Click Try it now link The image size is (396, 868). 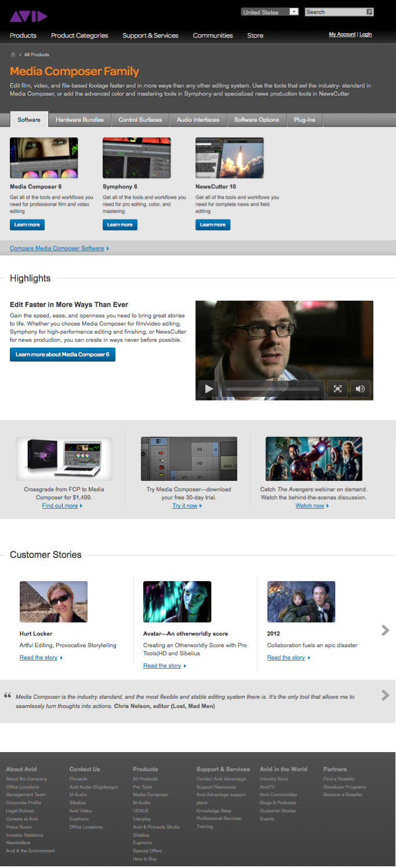pos(185,506)
